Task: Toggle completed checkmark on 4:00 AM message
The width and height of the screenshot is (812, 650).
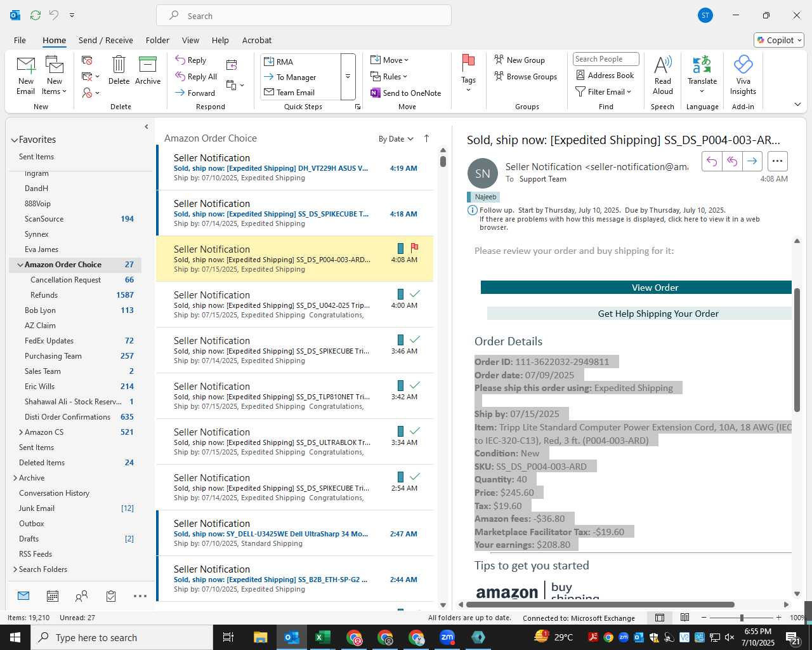Action: (415, 294)
